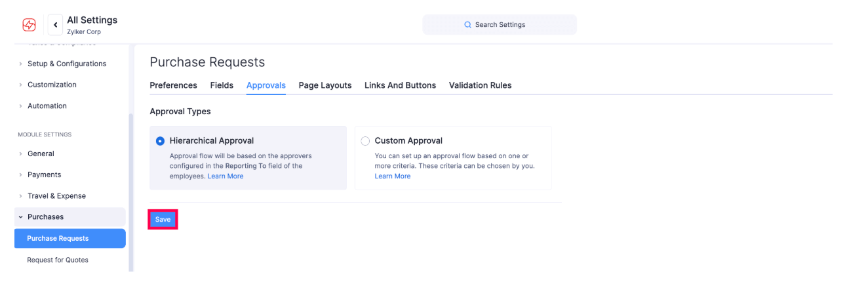868x286 pixels.
Task: Open Learn More link under Hierarchical Approval
Action: [226, 176]
